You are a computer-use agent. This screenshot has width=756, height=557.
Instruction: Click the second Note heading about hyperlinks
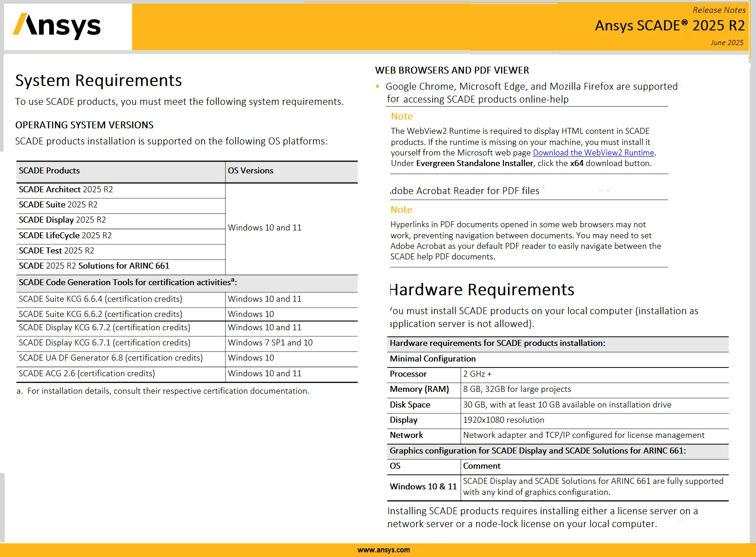tap(401, 210)
